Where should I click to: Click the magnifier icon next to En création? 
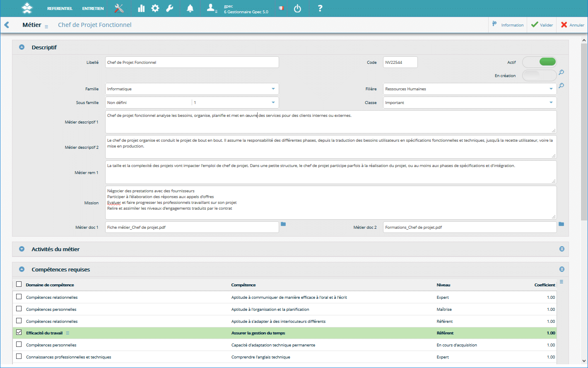pos(561,73)
